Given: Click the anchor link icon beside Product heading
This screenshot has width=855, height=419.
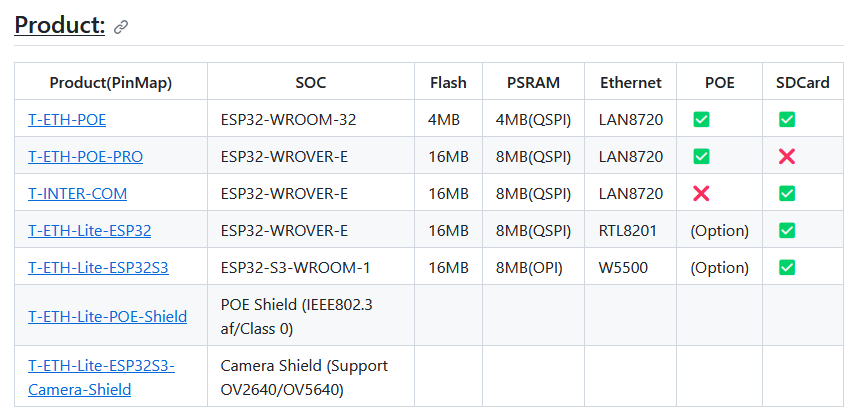Looking at the screenshot, I should point(121,27).
